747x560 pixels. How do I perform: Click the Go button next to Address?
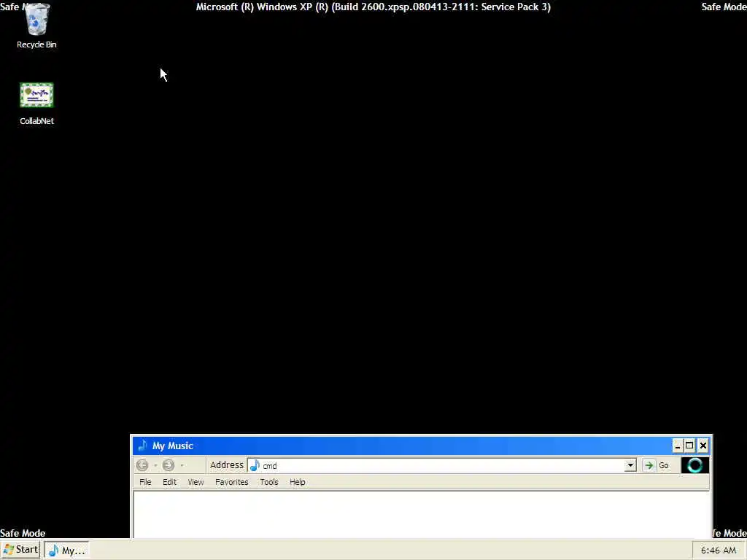coord(657,465)
